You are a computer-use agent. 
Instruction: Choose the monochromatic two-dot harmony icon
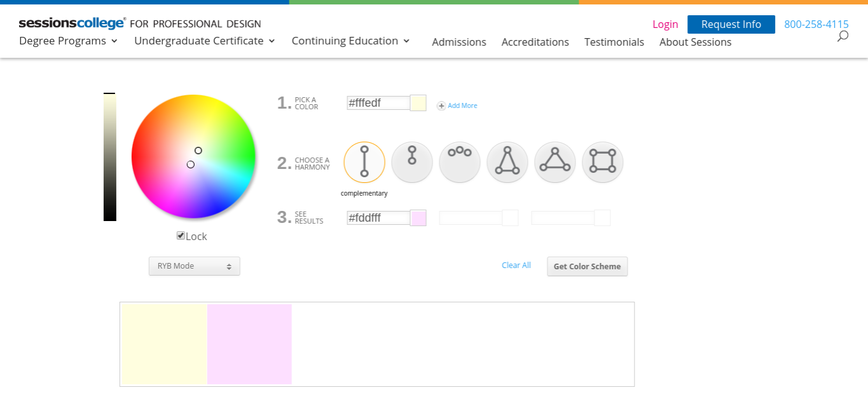click(412, 162)
